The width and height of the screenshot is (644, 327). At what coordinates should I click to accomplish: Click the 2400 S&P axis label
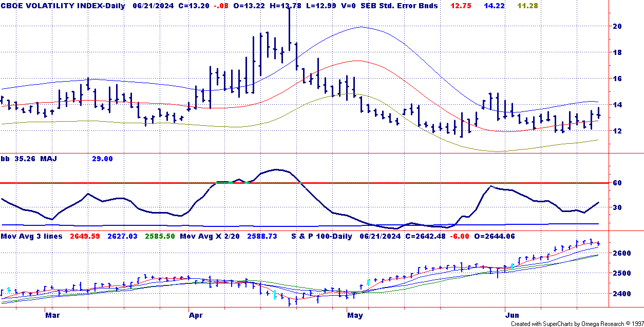point(621,294)
